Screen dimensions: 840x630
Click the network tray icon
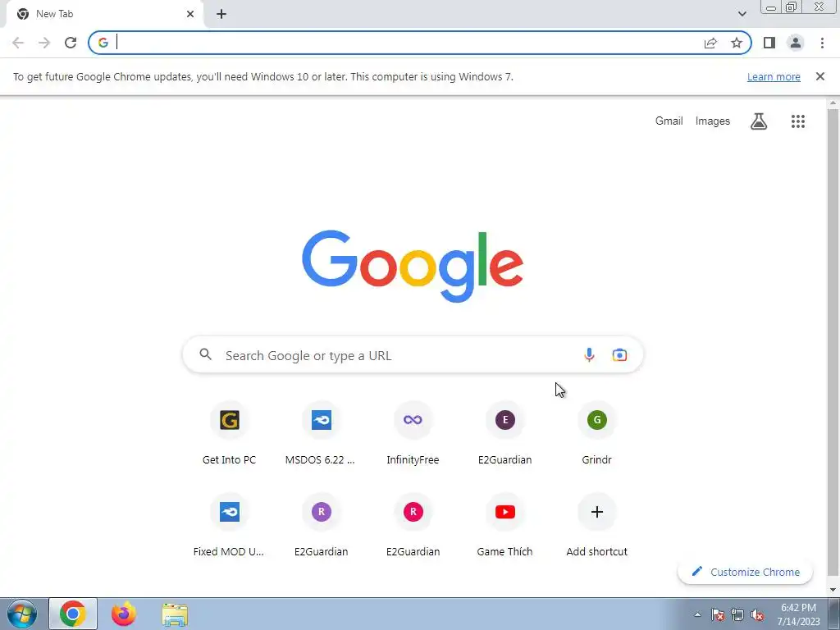point(737,615)
